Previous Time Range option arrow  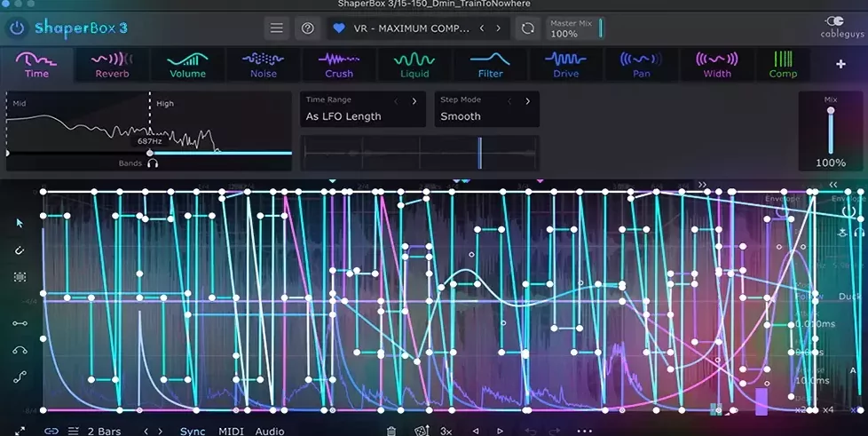pos(396,101)
